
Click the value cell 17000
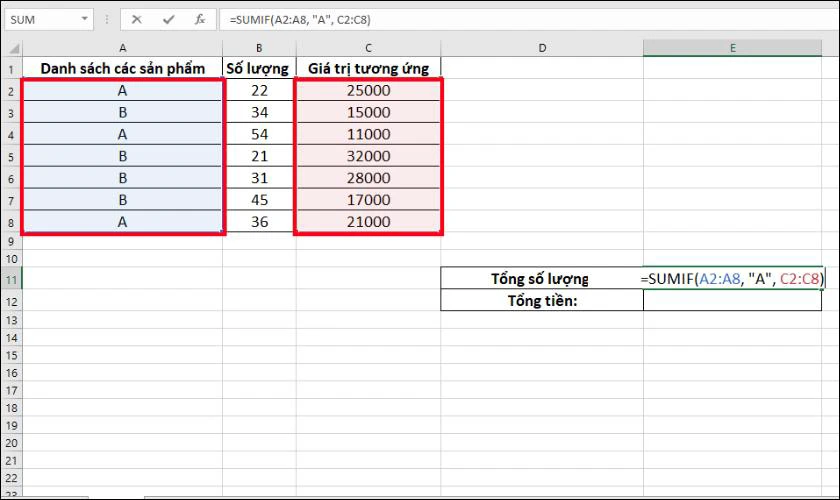point(369,200)
